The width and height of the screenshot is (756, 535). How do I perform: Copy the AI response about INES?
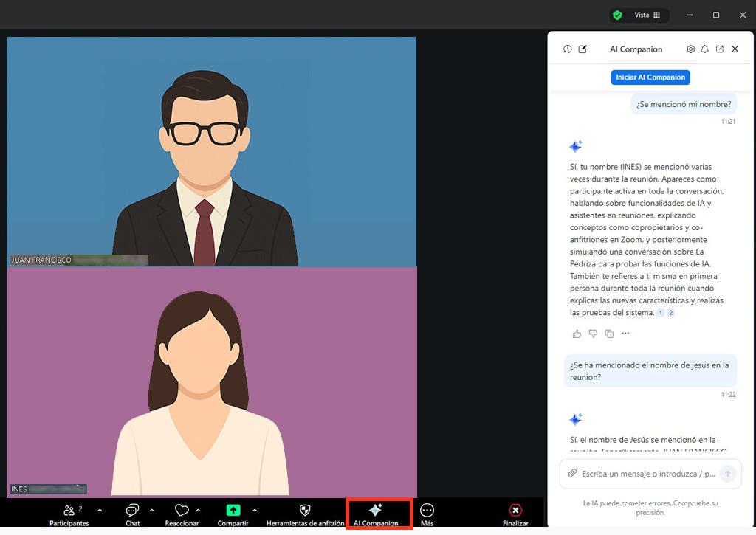(609, 334)
